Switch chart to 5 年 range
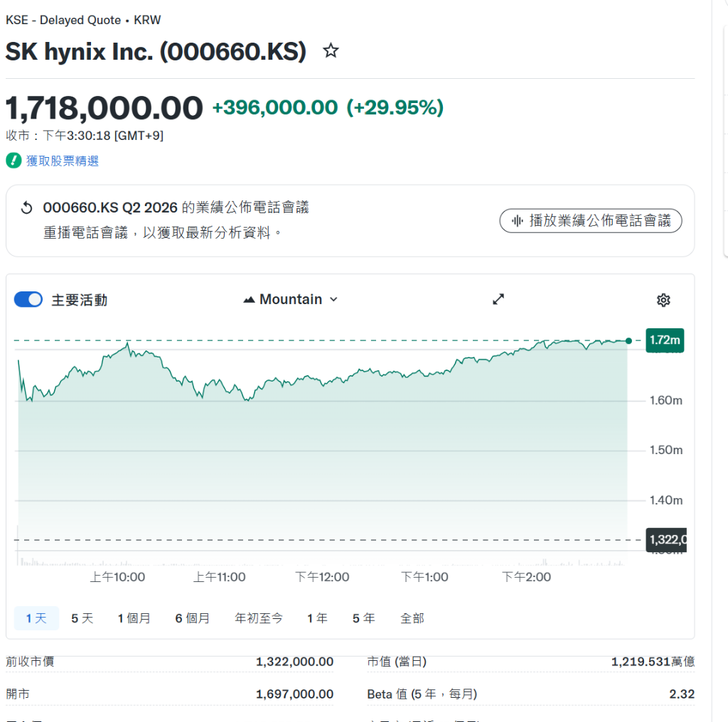The height and width of the screenshot is (722, 728). (363, 618)
